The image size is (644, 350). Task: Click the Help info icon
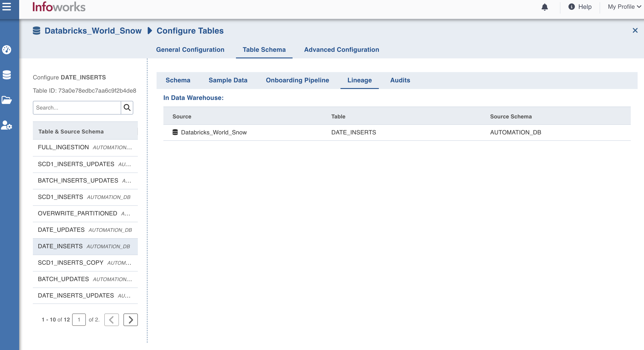point(571,7)
